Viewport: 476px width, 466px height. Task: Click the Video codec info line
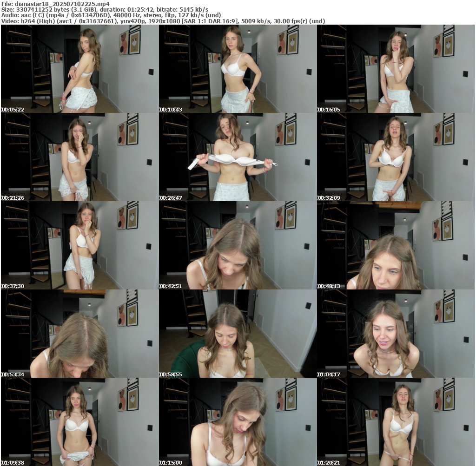point(163,21)
